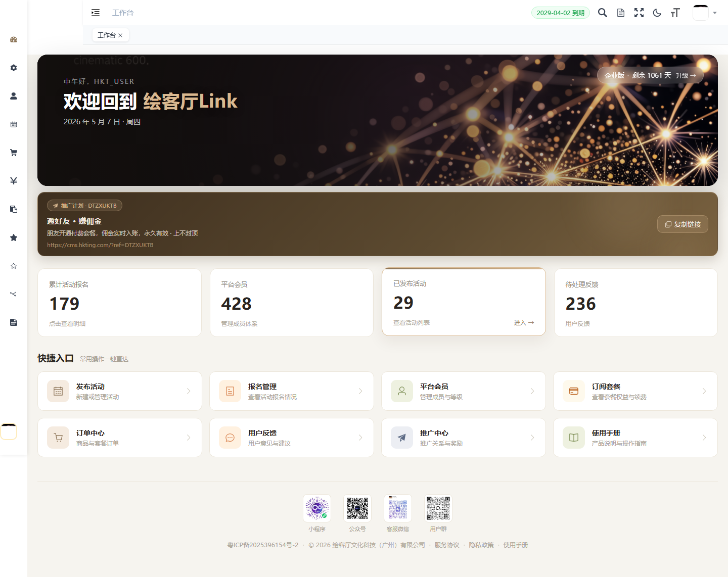Click the 企业版 升级 upgrade button

(x=650, y=75)
